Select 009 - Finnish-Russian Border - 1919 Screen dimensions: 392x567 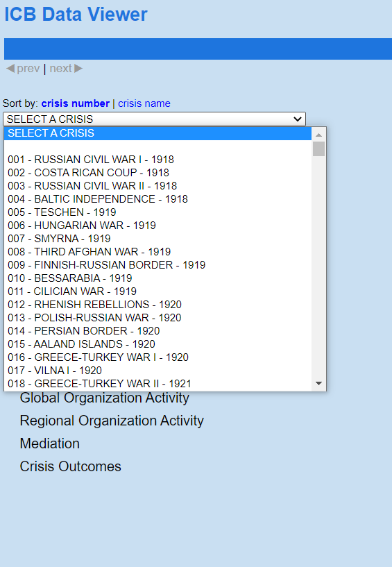[157, 265]
